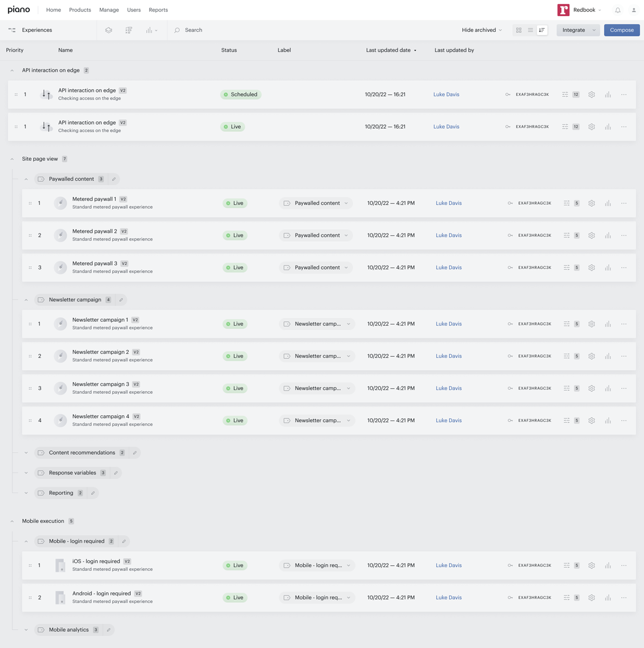
Task: Click the Compose button
Action: (622, 30)
